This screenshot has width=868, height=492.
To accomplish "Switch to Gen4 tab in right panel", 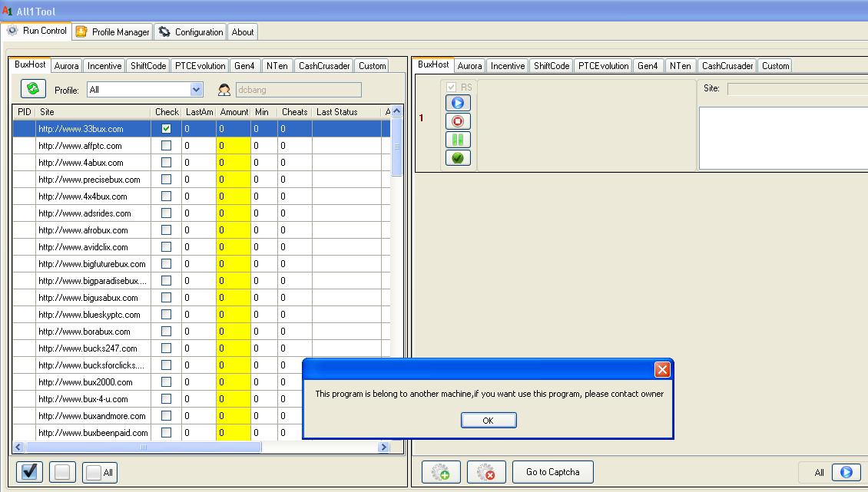I will [x=647, y=66].
